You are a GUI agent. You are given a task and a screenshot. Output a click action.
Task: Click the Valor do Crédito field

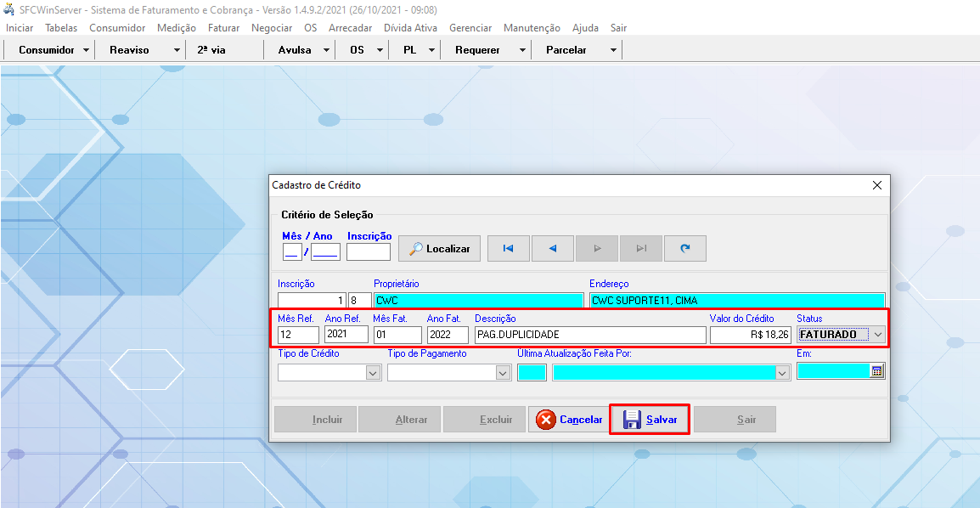point(751,335)
